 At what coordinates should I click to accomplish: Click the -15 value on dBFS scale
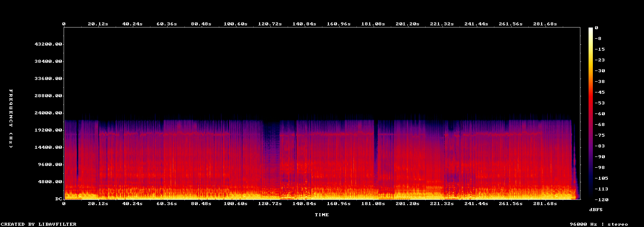click(601, 49)
